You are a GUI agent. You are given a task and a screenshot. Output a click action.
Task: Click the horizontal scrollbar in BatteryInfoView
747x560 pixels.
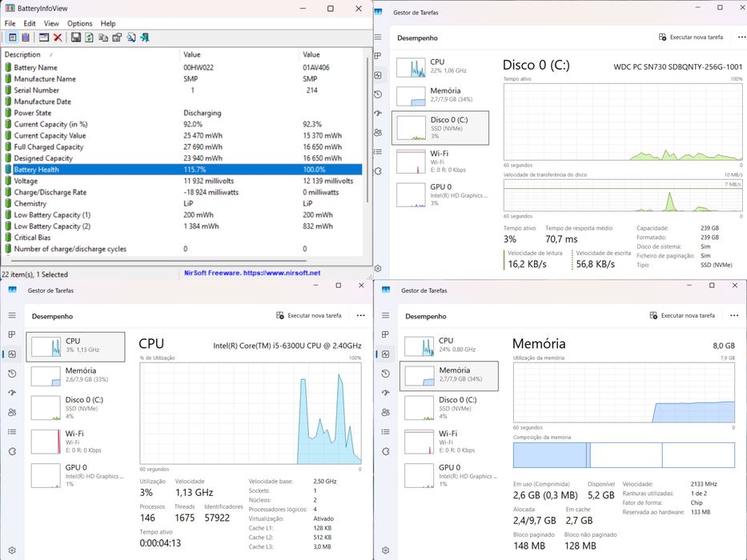(x=159, y=261)
